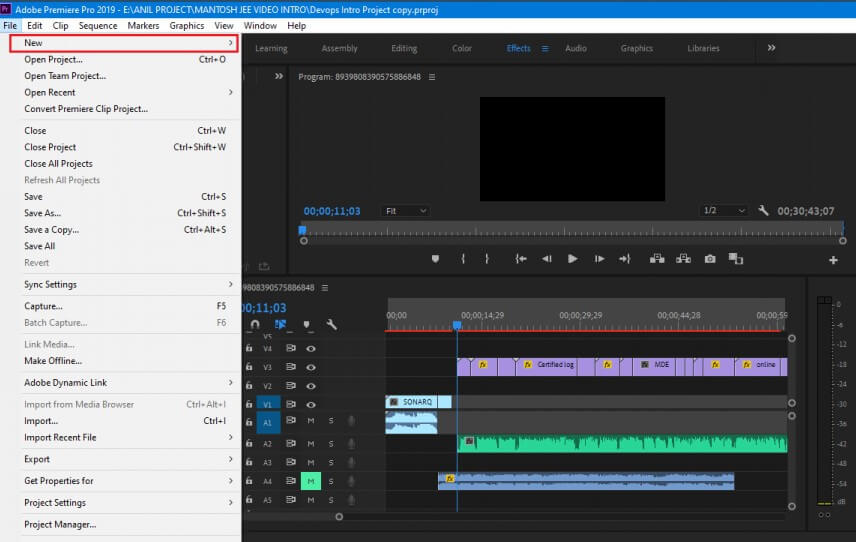The height and width of the screenshot is (542, 856).
Task: Switch to the Graphics workspace tab
Action: click(637, 49)
